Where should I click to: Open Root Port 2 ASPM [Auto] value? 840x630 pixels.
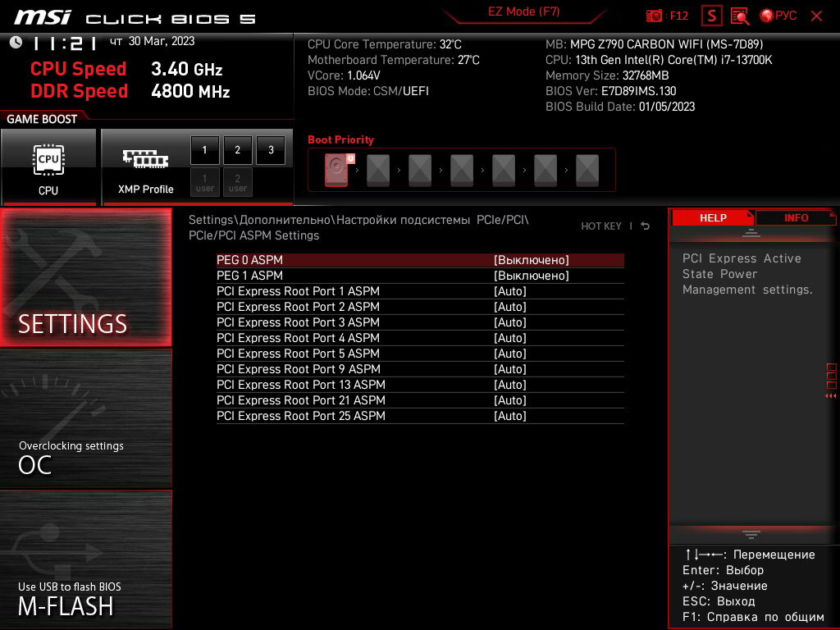pos(510,307)
